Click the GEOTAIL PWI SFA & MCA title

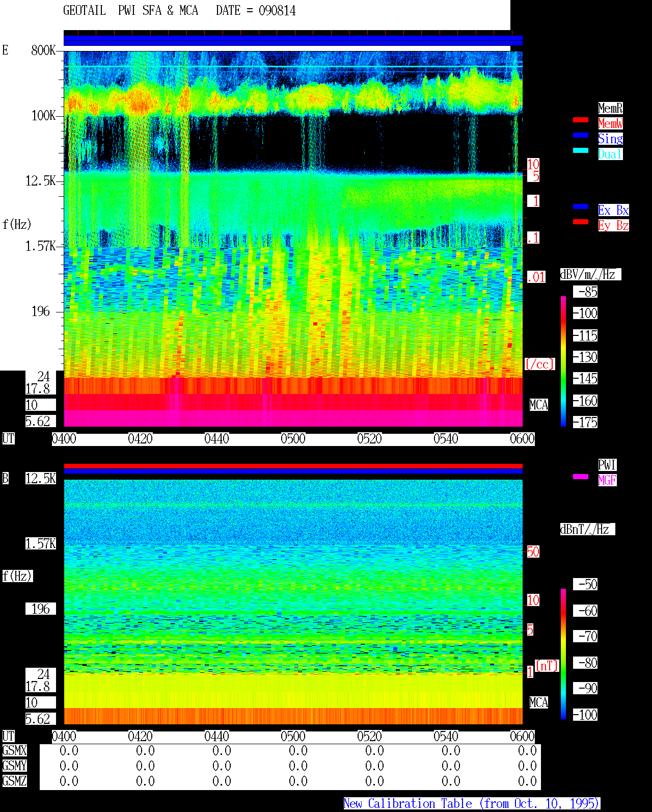[x=179, y=11]
